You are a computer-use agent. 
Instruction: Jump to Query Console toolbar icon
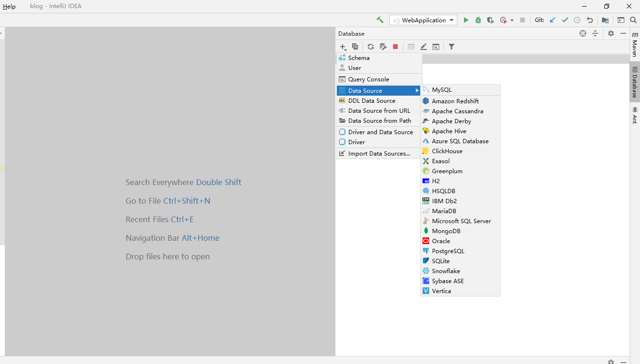click(436, 47)
